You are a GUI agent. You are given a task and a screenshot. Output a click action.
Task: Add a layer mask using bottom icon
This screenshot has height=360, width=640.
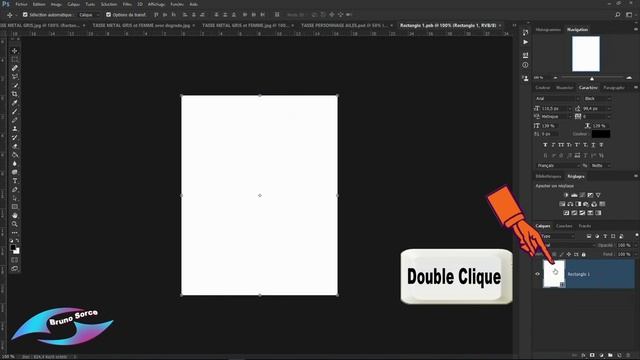click(x=592, y=356)
